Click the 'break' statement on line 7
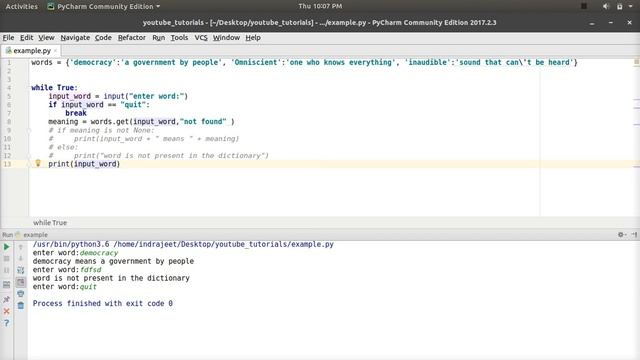640x360 pixels. coord(76,113)
